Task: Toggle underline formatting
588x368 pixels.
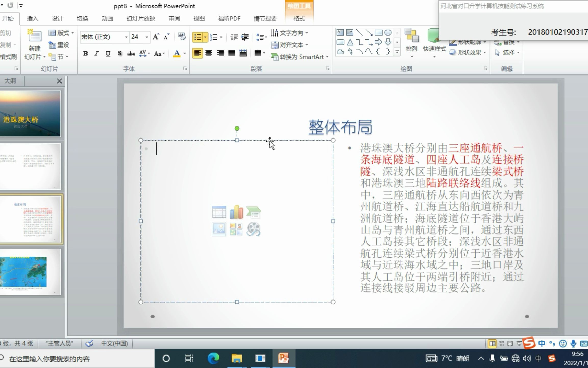Action: (x=108, y=54)
